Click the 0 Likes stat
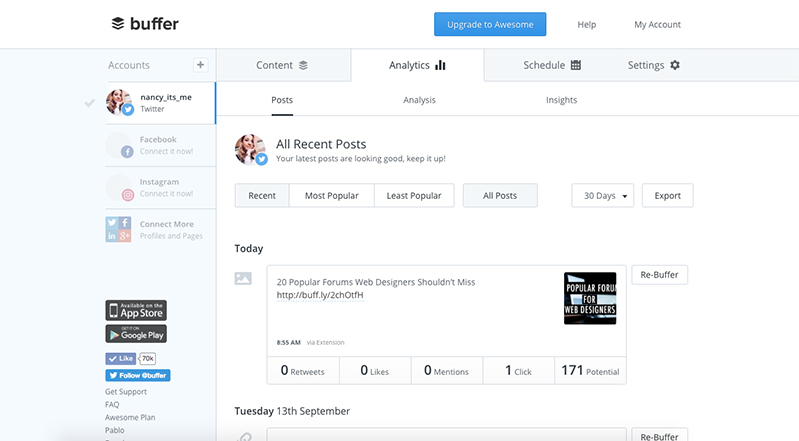Screen dimensions: 799x441 click(x=375, y=370)
